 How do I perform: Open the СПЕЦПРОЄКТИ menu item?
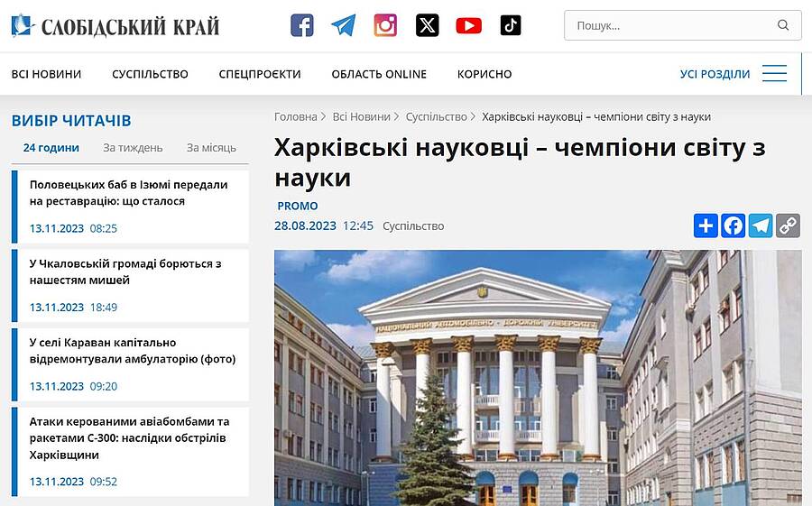pos(260,74)
